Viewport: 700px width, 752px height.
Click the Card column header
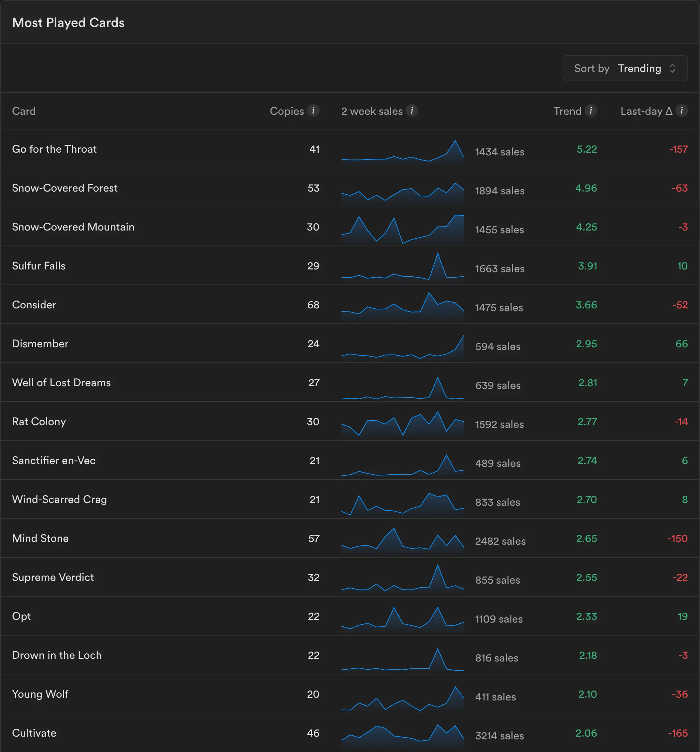24,111
